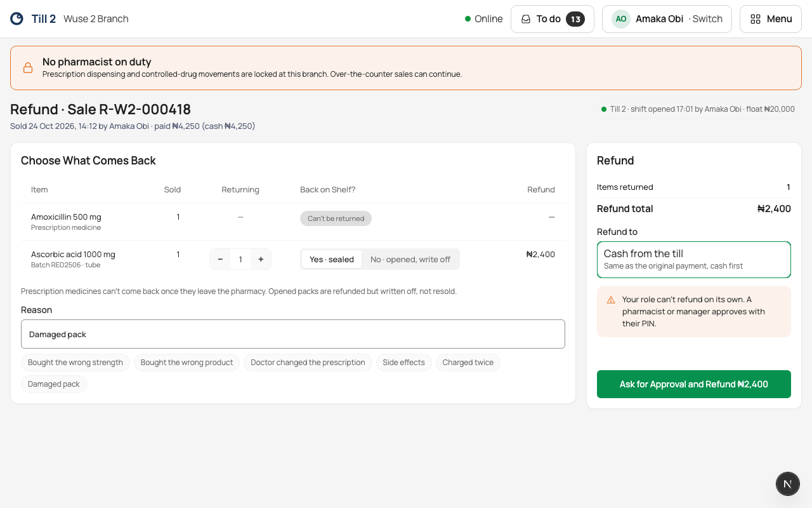The height and width of the screenshot is (508, 812).
Task: Click the Sold 24 Oct 2026 sale details line
Action: tap(133, 126)
